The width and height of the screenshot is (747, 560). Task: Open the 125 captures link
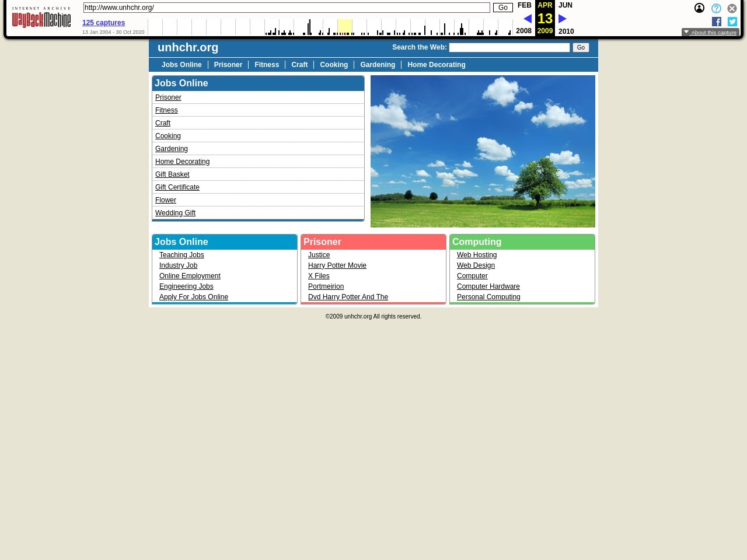(103, 23)
